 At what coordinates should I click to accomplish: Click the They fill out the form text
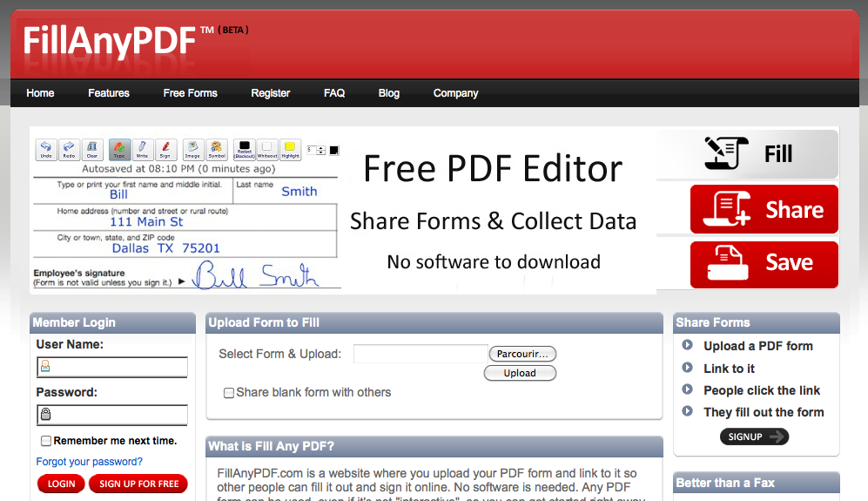pyautogui.click(x=764, y=412)
